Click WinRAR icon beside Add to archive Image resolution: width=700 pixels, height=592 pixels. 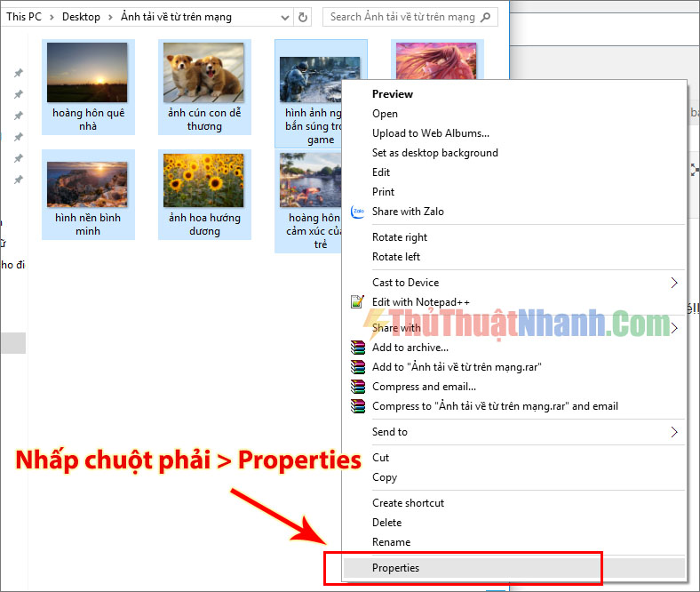coord(358,348)
